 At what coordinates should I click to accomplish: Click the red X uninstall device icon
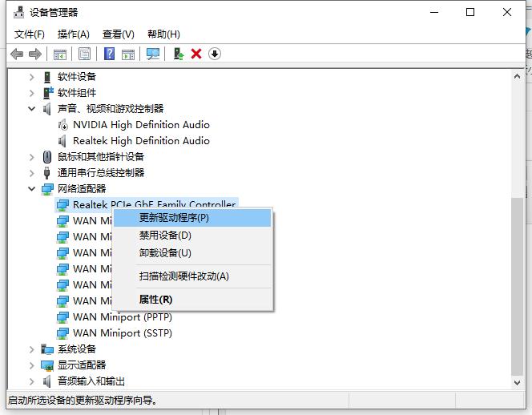(x=196, y=54)
